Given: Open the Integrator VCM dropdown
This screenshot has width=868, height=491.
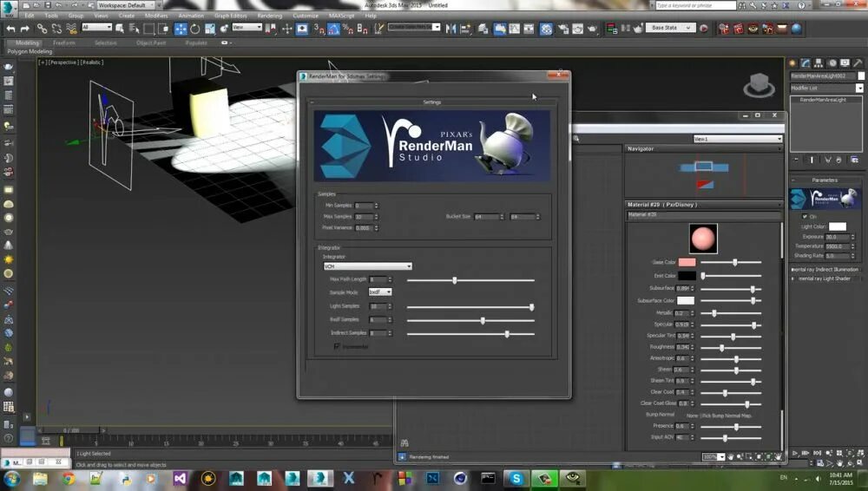Looking at the screenshot, I should click(x=367, y=266).
